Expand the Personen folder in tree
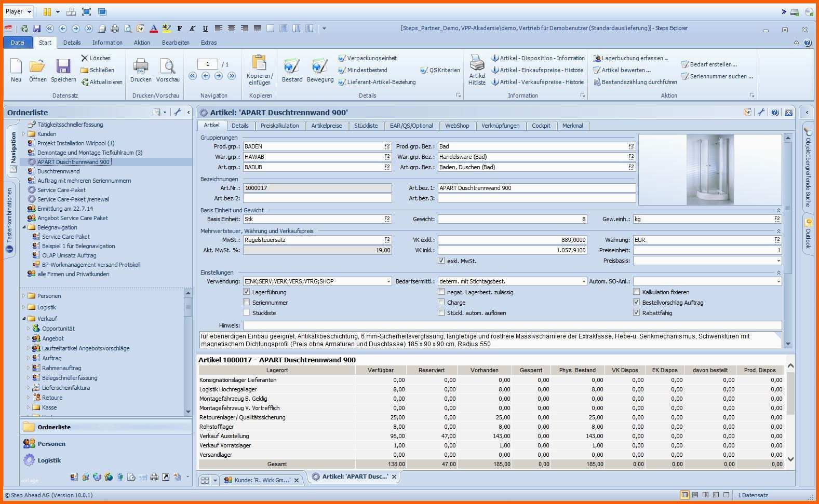The height and width of the screenshot is (504, 819). [x=24, y=296]
